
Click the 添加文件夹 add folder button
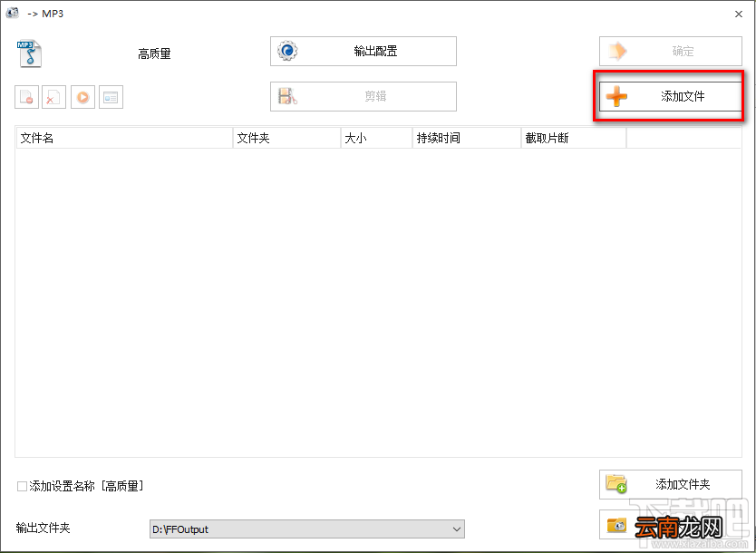click(x=670, y=484)
